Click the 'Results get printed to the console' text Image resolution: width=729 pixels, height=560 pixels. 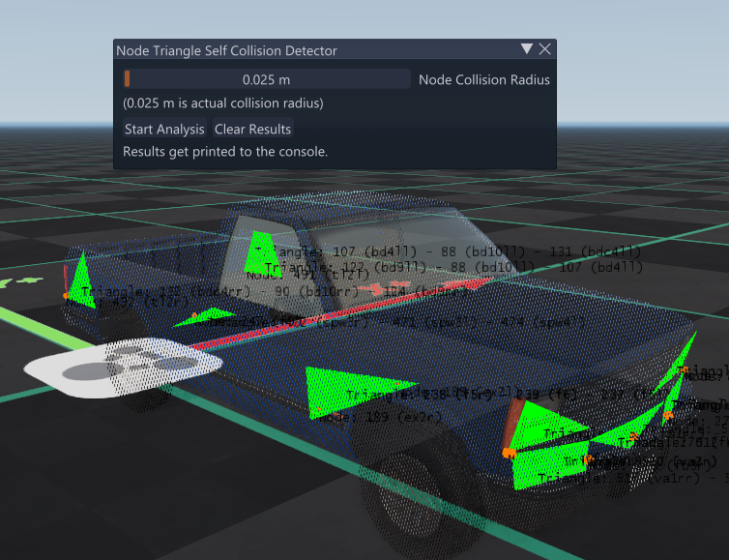(225, 152)
